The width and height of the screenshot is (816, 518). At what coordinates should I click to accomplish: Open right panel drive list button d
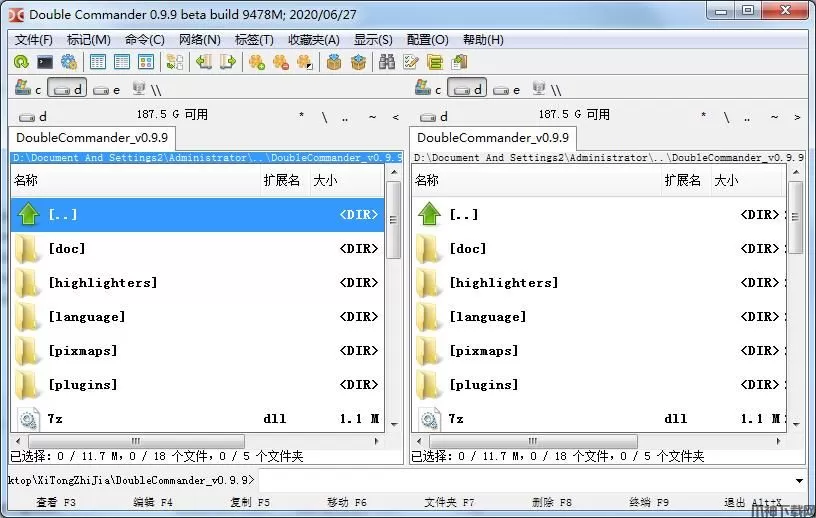[434, 117]
